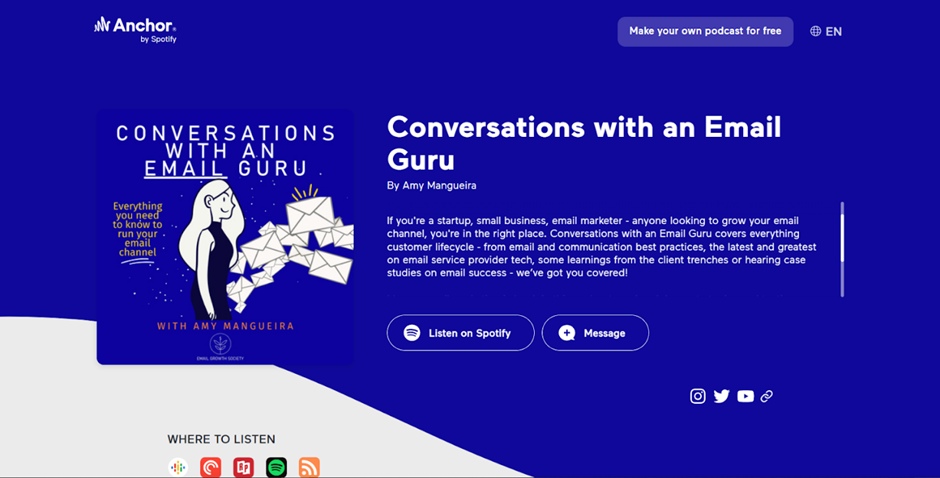Click the WHERE TO LISTEN heading
This screenshot has width=940, height=478.
point(221,439)
